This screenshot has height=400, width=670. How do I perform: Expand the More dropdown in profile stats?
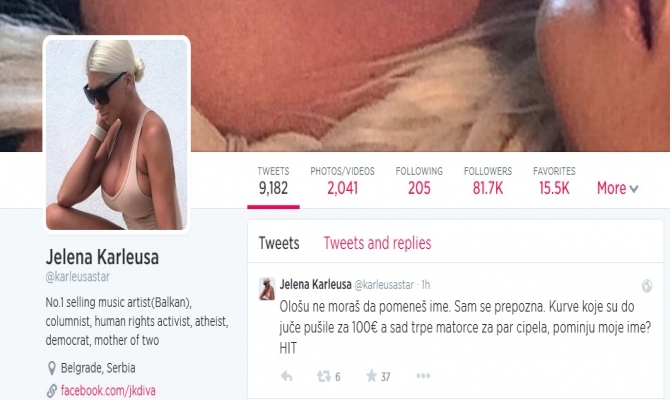coord(617,188)
